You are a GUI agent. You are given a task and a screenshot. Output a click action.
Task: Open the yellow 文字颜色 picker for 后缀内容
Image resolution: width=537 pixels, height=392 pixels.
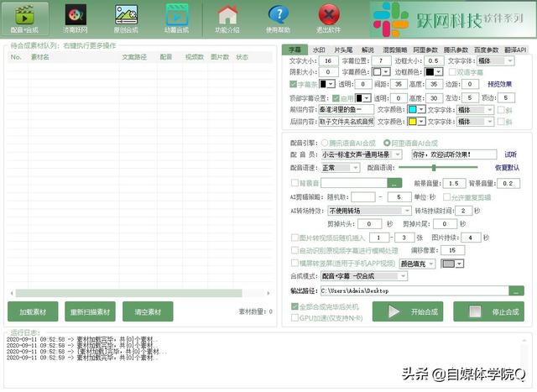416,122
